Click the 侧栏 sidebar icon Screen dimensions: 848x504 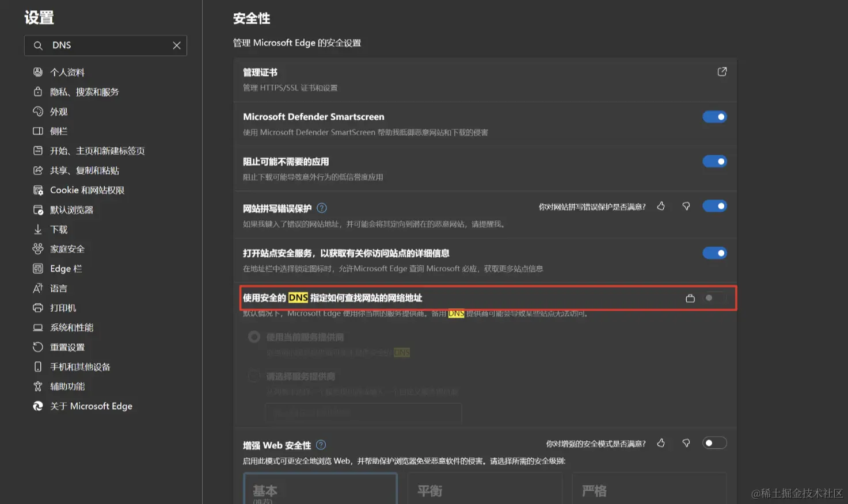[38, 131]
